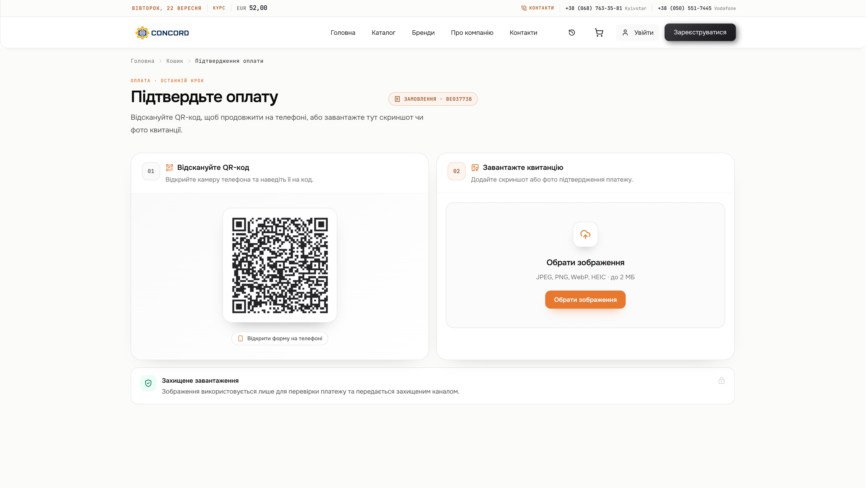Open the shopping cart icon

tap(599, 33)
